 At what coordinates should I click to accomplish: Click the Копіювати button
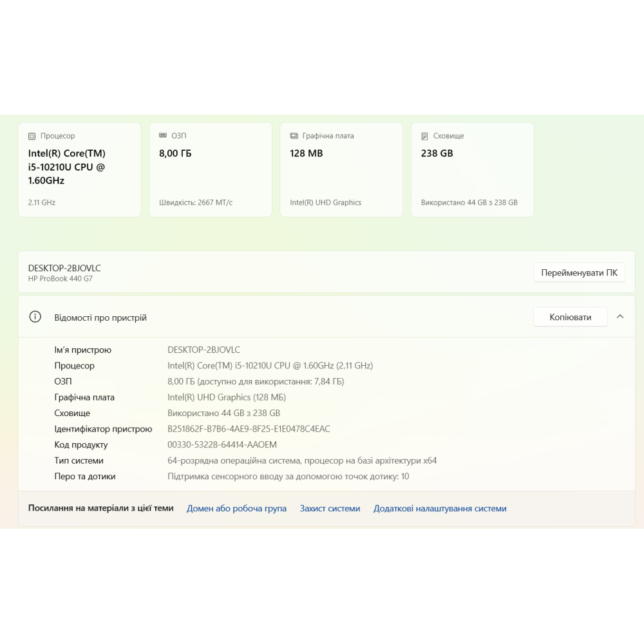coord(570,317)
